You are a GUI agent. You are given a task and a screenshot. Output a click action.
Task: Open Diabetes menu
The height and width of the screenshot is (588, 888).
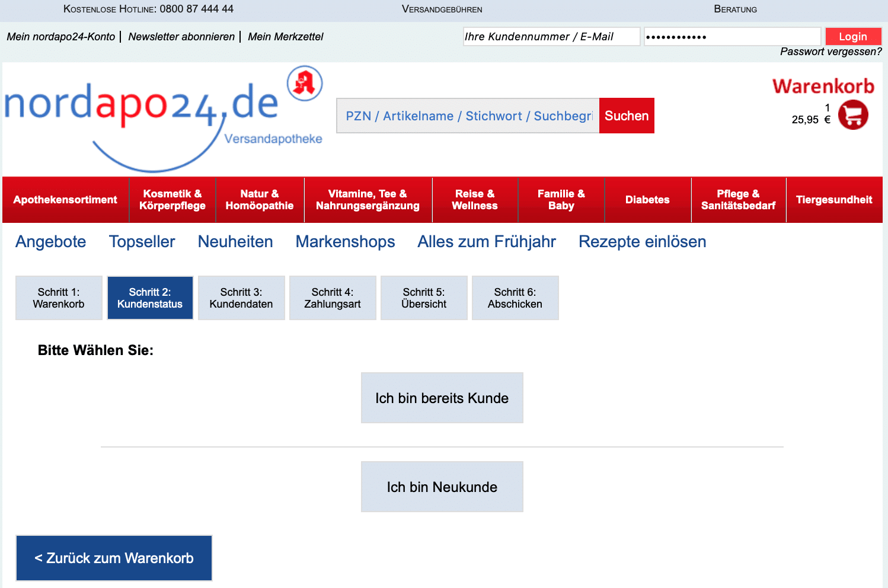pyautogui.click(x=647, y=200)
